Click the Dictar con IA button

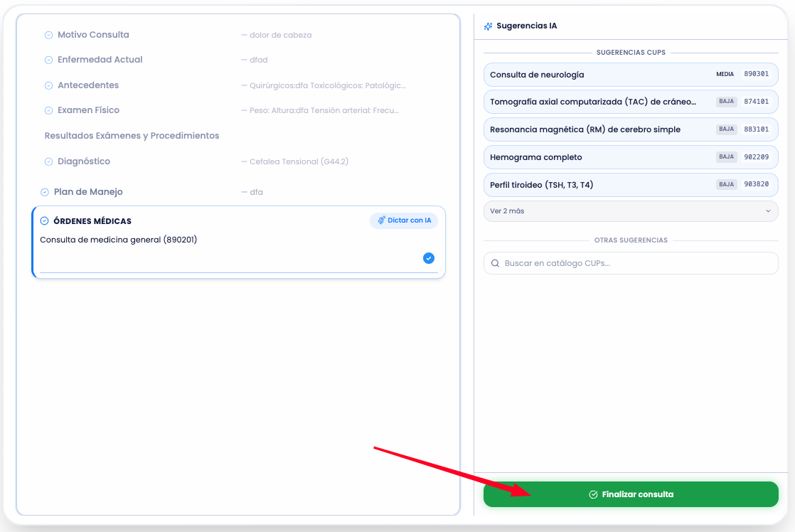(x=404, y=220)
